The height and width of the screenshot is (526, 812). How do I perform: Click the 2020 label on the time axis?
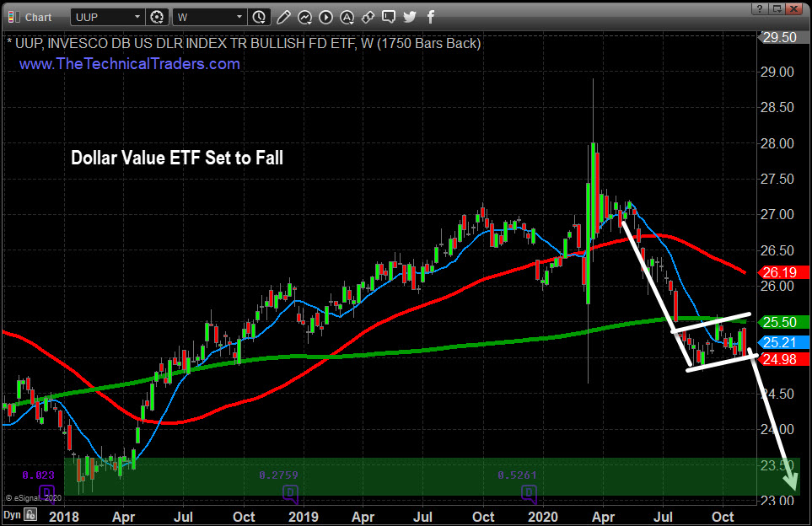(543, 517)
